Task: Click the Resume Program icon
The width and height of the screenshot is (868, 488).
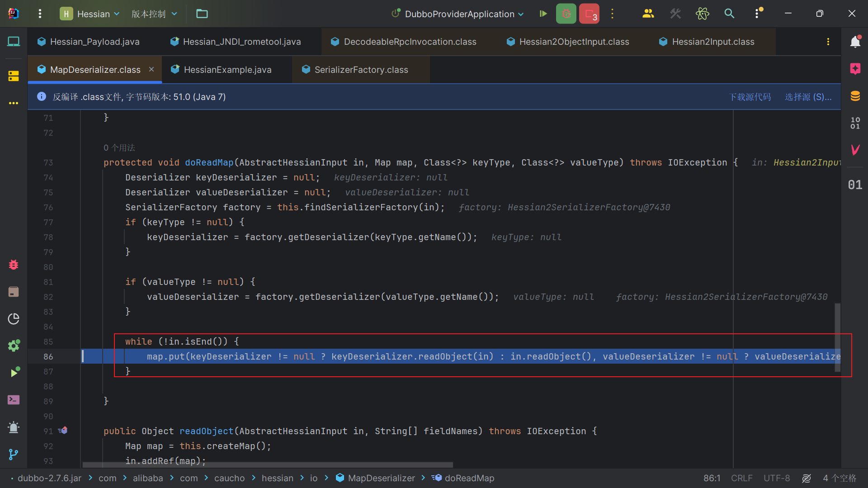Action: (x=543, y=14)
